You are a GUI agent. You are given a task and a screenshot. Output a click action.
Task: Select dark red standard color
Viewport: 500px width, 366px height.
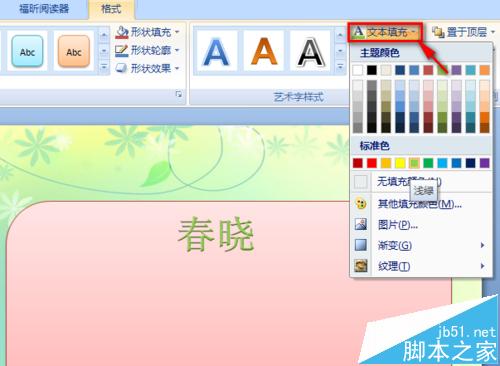tap(358, 163)
